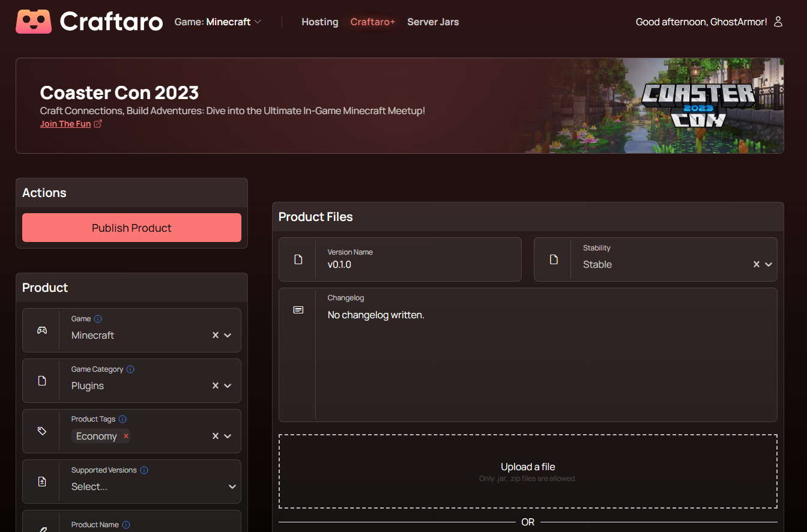Show the info tooltip for Game Category
The height and width of the screenshot is (532, 807).
tap(130, 369)
